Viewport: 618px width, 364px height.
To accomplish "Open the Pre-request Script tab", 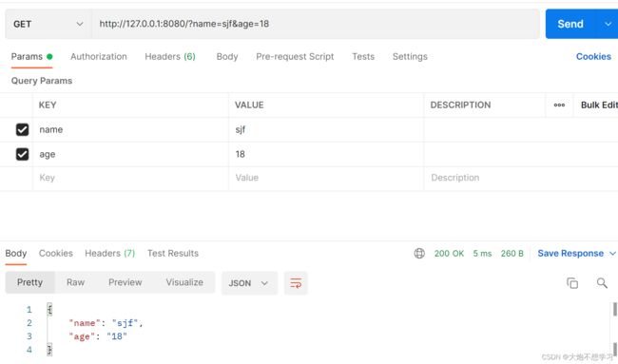I will click(295, 57).
